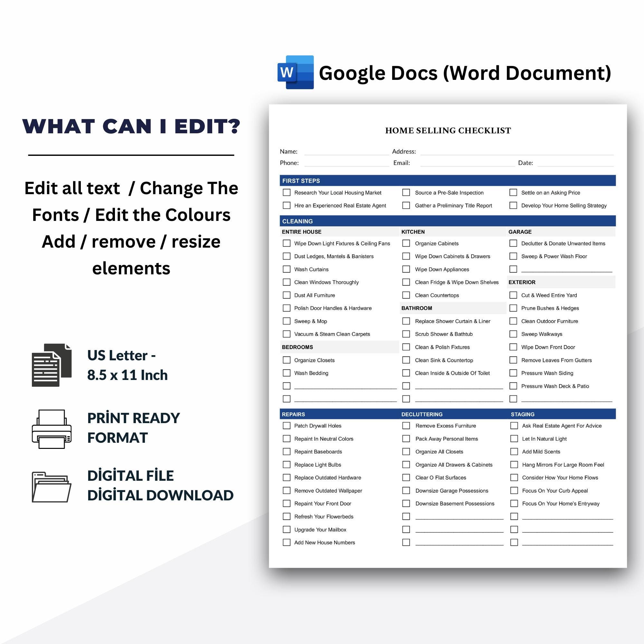
Task: Check the Wash Curtains box
Action: click(x=287, y=269)
